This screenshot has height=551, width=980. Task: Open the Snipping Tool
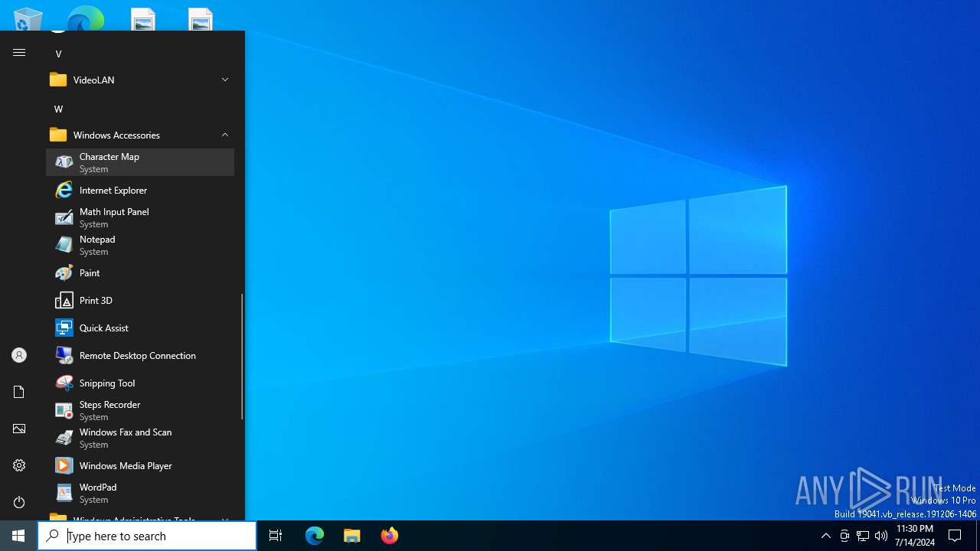pos(140,383)
